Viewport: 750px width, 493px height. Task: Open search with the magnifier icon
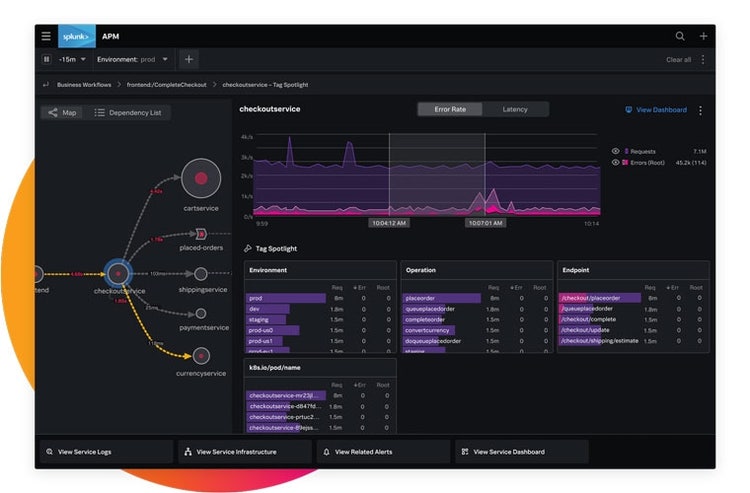680,36
